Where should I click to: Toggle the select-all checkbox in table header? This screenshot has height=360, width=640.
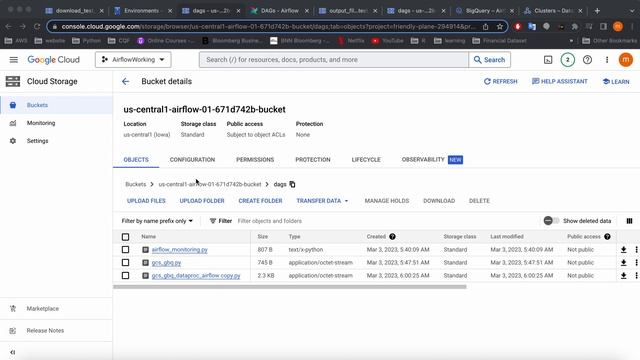point(125,237)
